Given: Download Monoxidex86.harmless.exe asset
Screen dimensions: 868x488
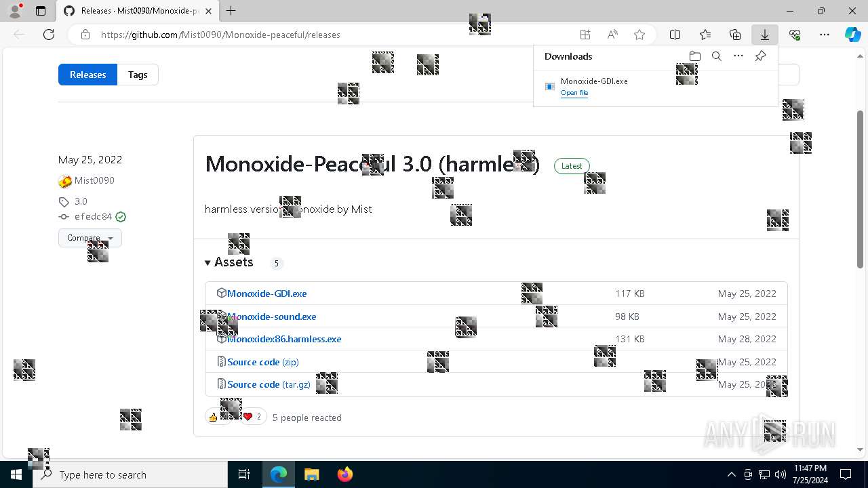Looking at the screenshot, I should [x=284, y=339].
